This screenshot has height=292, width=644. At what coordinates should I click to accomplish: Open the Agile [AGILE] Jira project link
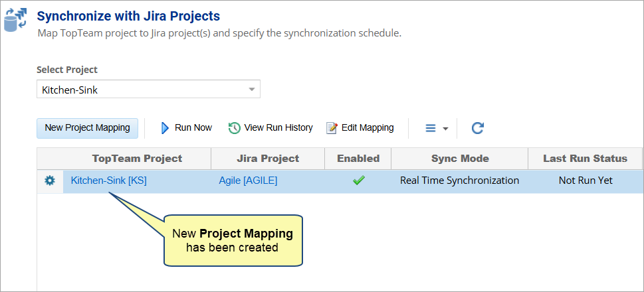pos(248,181)
